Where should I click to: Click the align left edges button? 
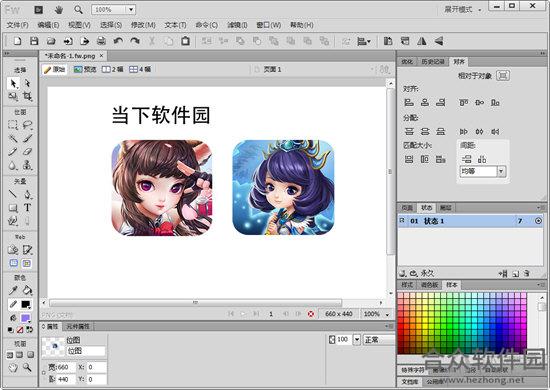tap(409, 102)
